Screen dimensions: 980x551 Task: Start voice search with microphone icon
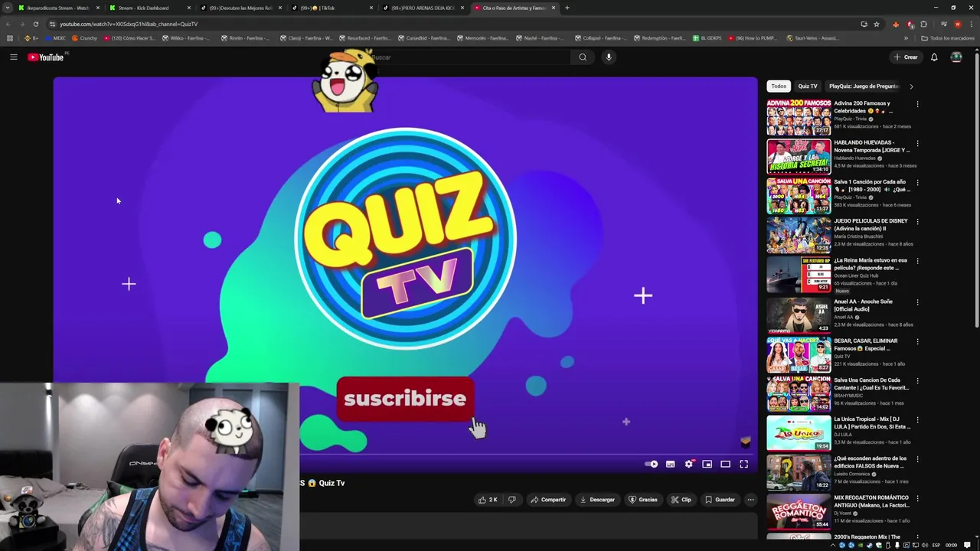(609, 57)
